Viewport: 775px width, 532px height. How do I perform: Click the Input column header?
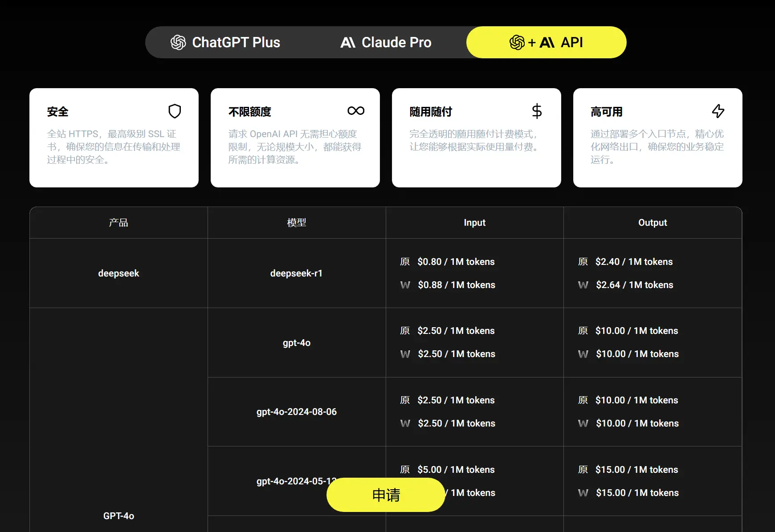(x=474, y=223)
